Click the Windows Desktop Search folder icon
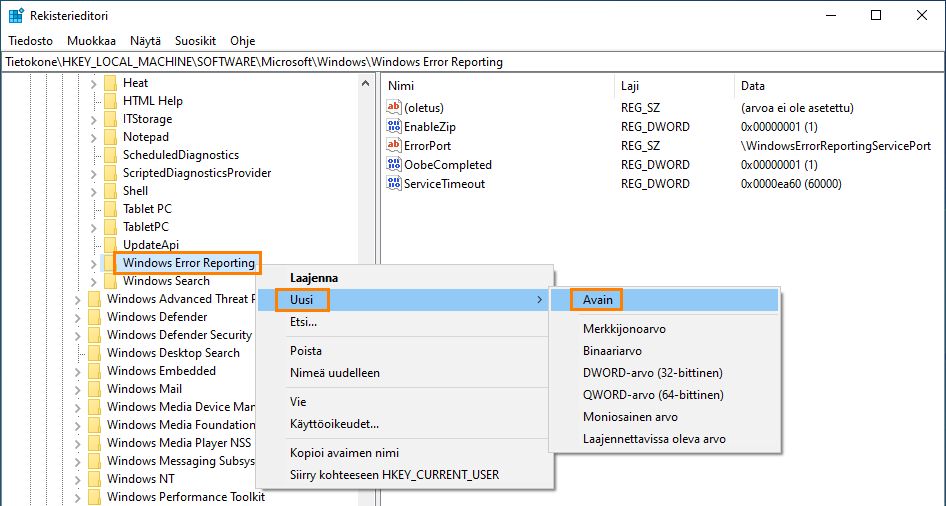 [94, 353]
